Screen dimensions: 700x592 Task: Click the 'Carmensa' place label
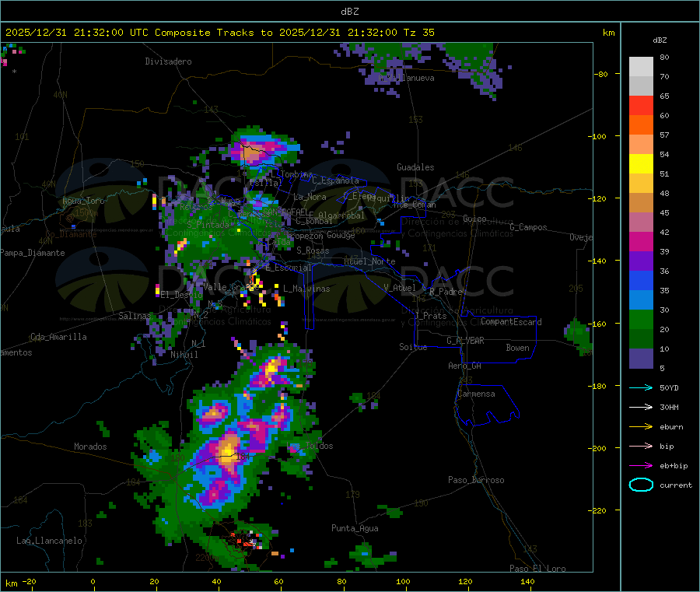click(476, 394)
